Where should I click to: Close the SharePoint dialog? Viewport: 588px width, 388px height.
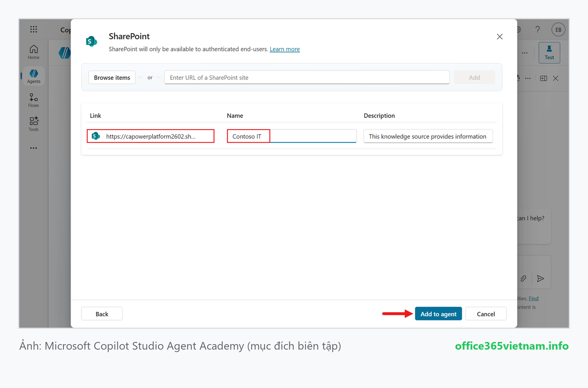click(500, 36)
